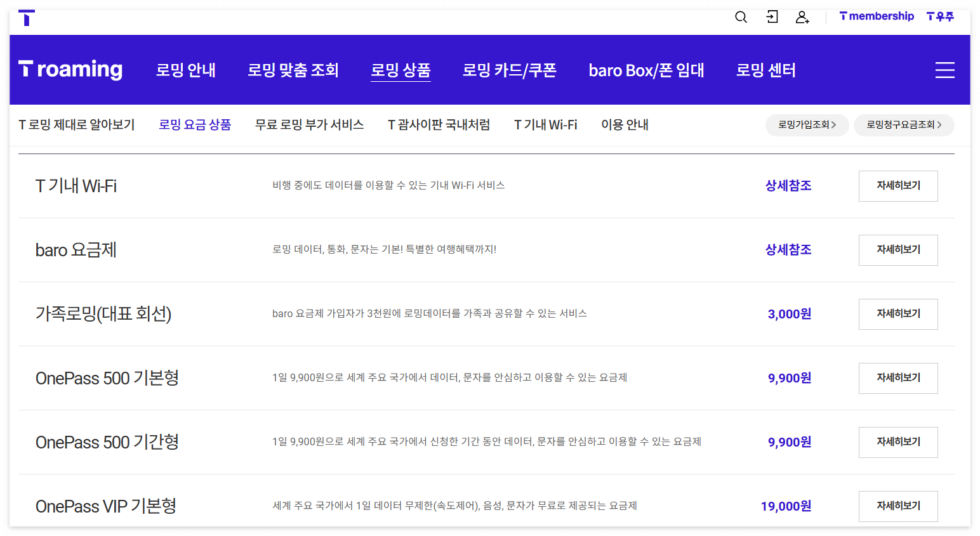
Task: Click the 3,000원 price
Action: coord(790,314)
